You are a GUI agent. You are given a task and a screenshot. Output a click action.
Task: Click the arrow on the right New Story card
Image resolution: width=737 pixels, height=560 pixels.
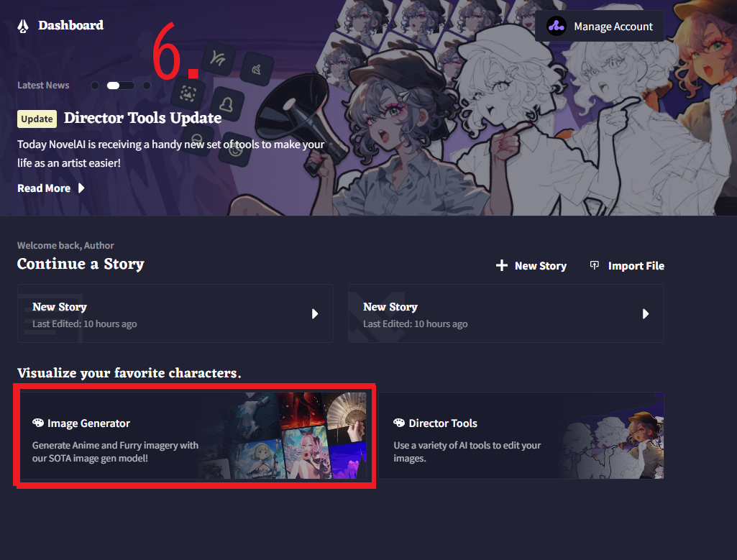pyautogui.click(x=646, y=314)
